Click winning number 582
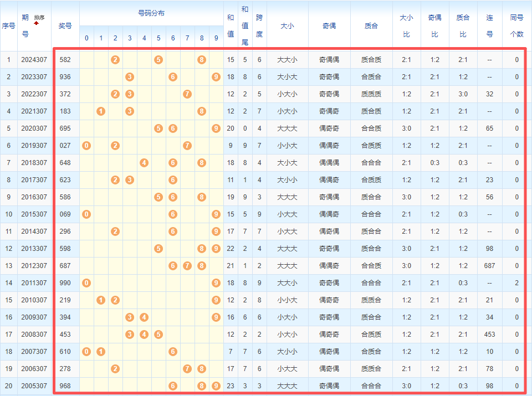 [65, 60]
